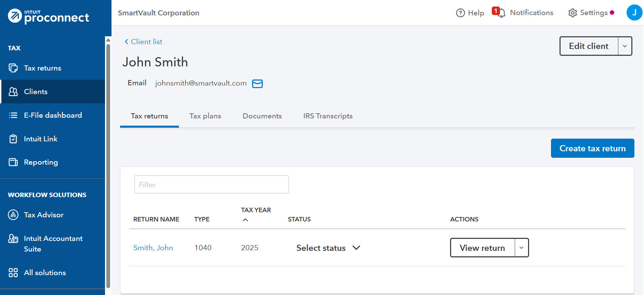Click the Settings gear icon
This screenshot has height=295, width=644.
point(573,13)
